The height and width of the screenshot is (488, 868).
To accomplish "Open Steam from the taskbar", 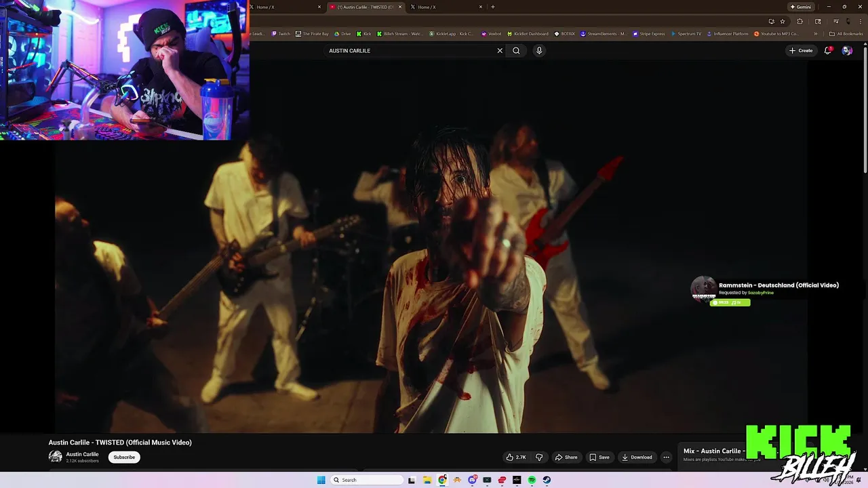I will [547, 480].
